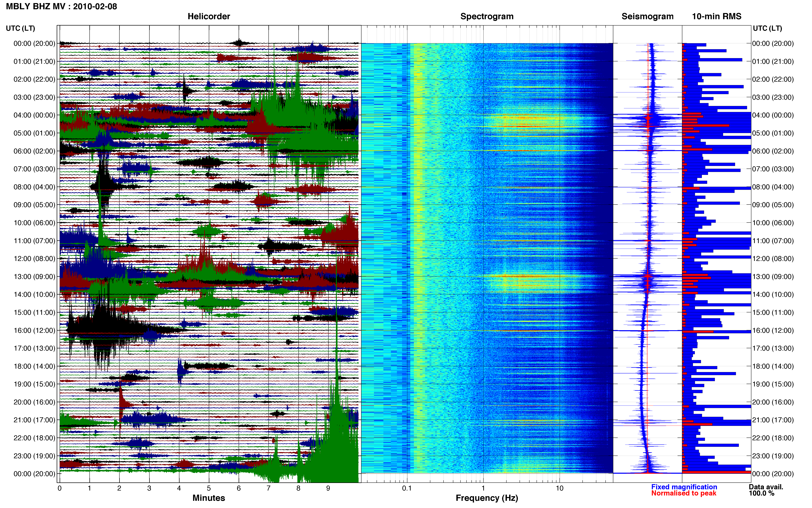Click left time label '21:00 (17:00)'

click(x=34, y=420)
